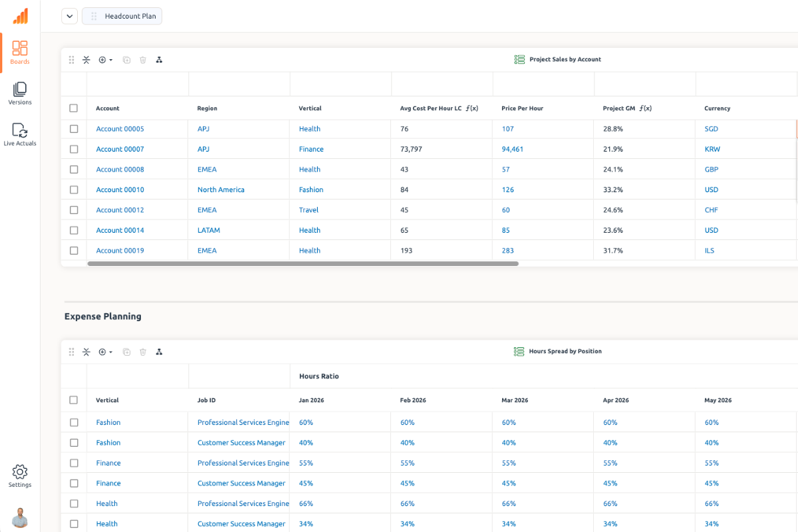
Task: Click the user profile avatar
Action: (x=20, y=517)
